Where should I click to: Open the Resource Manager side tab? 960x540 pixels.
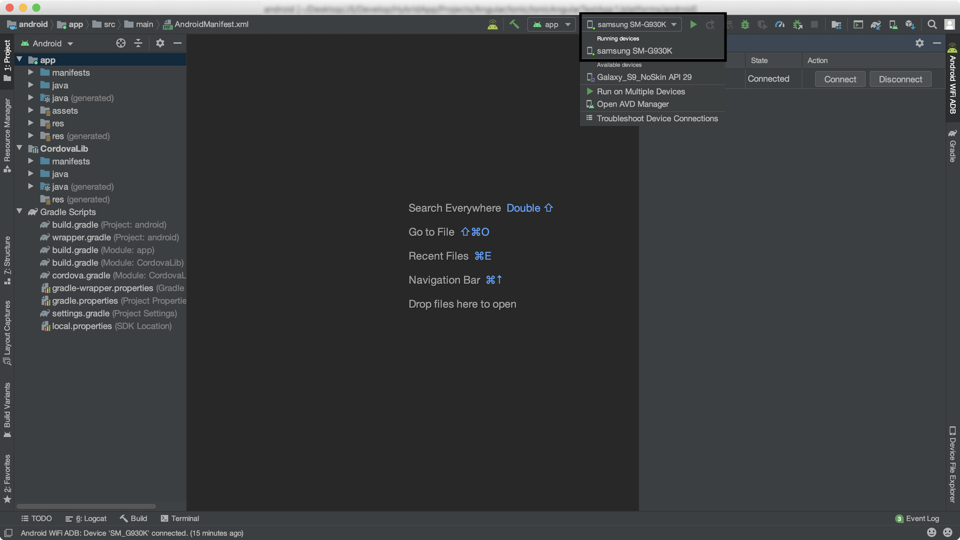click(7, 135)
